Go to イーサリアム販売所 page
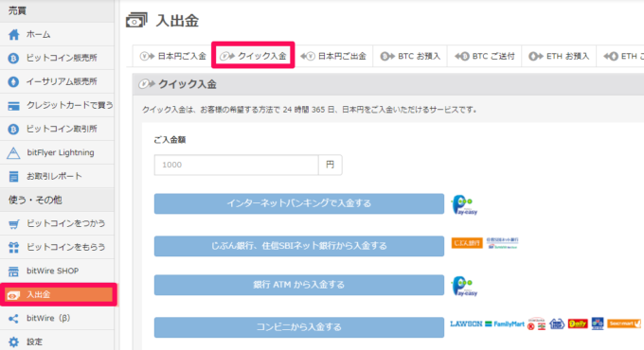Screen dimensions: 644x350 (57, 81)
